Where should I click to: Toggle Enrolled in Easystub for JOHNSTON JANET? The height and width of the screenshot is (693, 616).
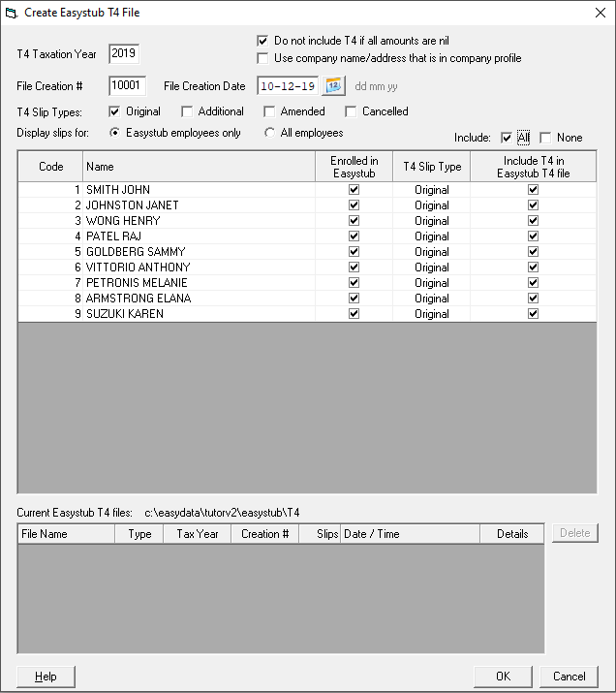354,205
